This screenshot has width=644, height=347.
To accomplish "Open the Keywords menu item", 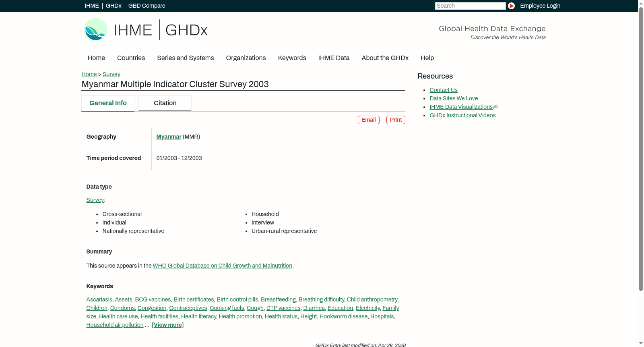I will point(292,58).
